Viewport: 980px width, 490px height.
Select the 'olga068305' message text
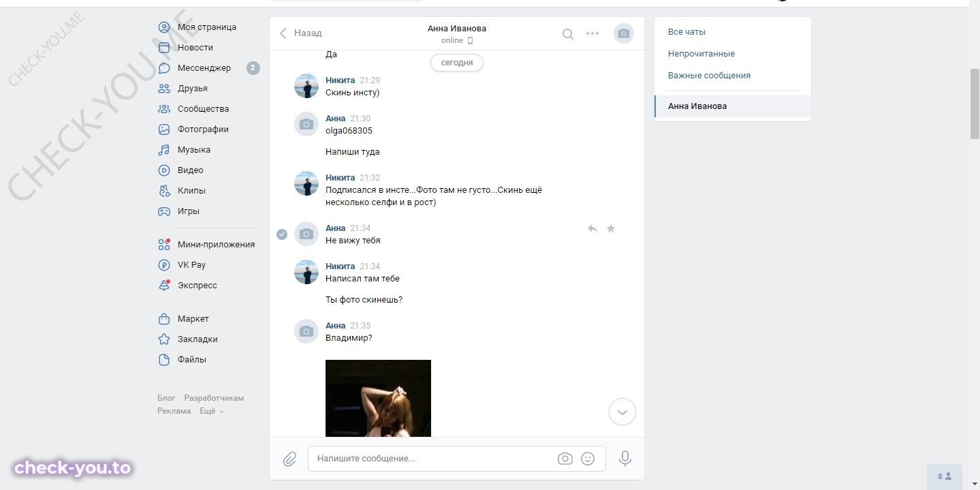349,131
